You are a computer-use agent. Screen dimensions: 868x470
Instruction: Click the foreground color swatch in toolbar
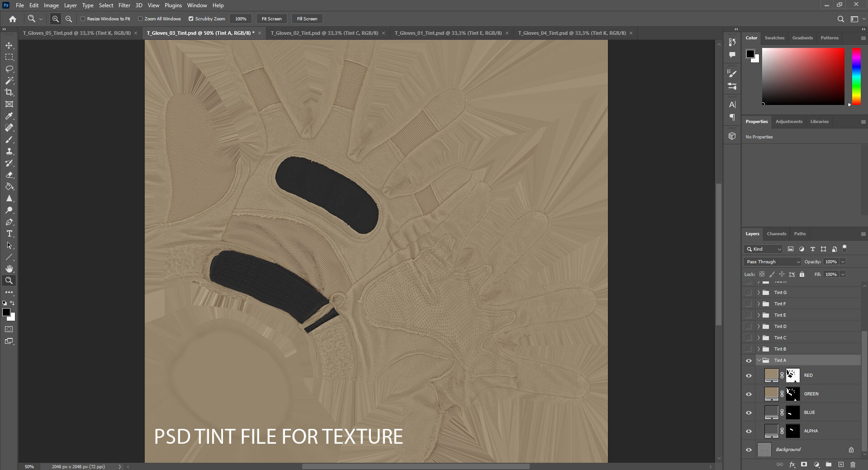[6, 312]
